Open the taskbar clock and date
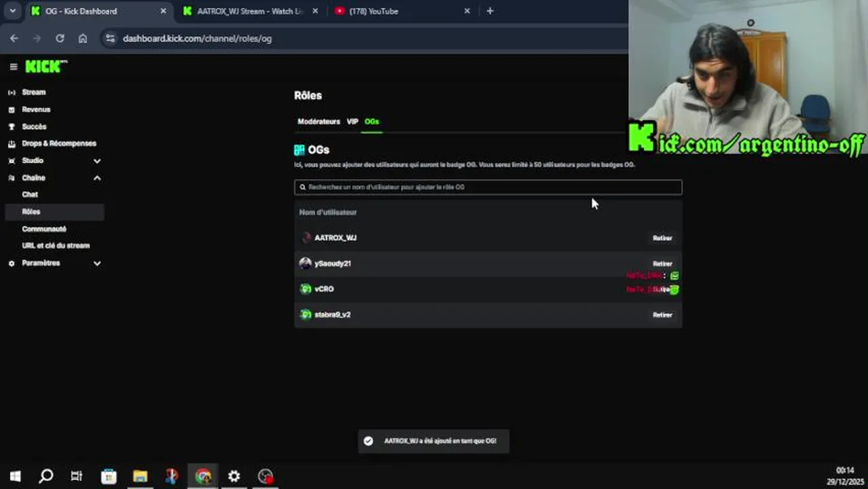The width and height of the screenshot is (868, 489). 844,476
